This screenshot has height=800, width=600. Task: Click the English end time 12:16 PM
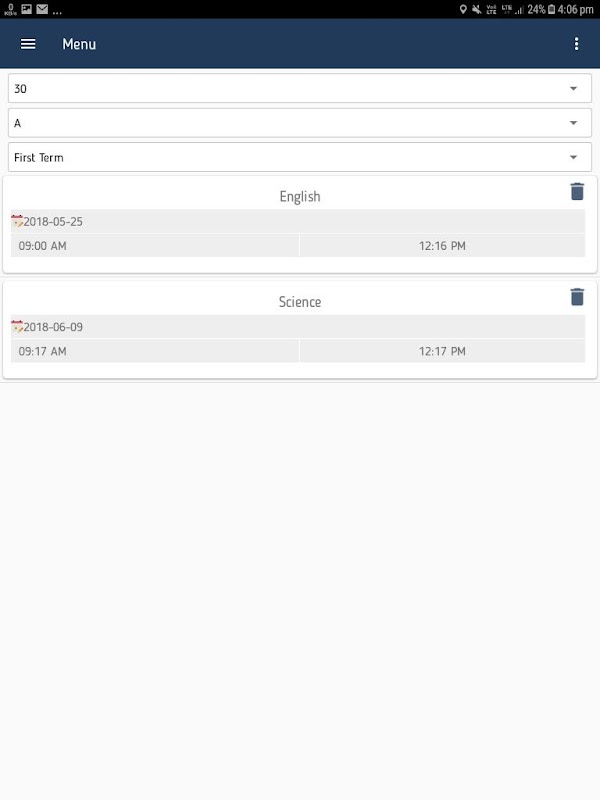[x=442, y=246]
